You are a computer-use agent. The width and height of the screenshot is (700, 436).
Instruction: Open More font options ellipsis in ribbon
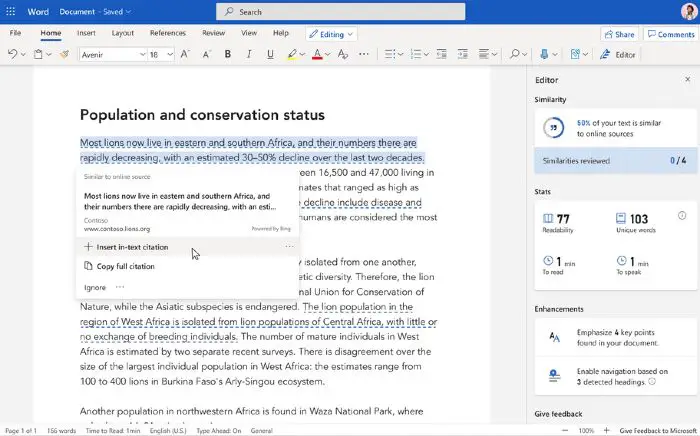(364, 54)
